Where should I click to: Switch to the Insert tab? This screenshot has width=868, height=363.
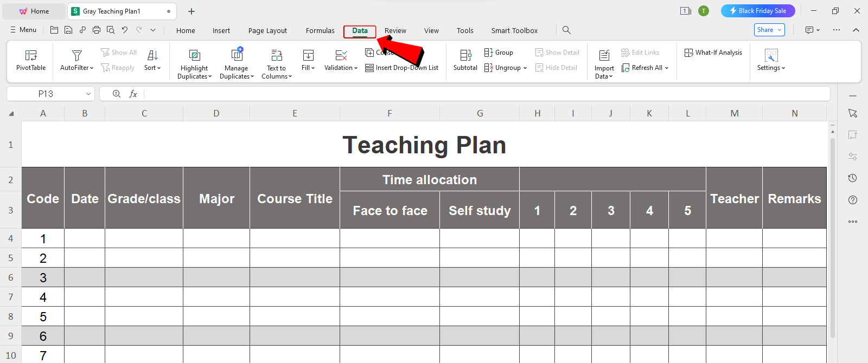click(221, 30)
